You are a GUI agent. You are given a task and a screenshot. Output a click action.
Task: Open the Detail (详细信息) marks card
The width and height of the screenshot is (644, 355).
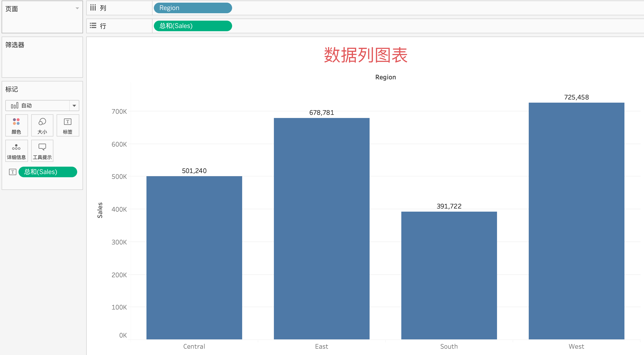pos(16,151)
